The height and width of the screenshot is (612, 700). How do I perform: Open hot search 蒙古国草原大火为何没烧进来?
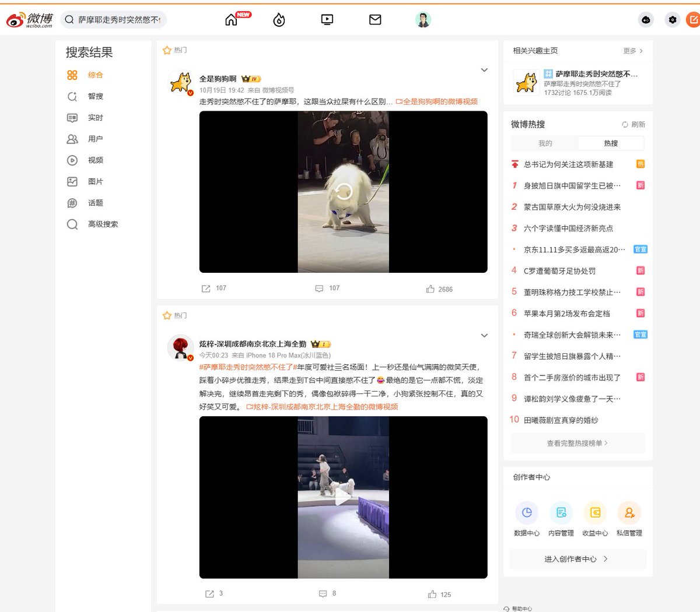tap(572, 207)
